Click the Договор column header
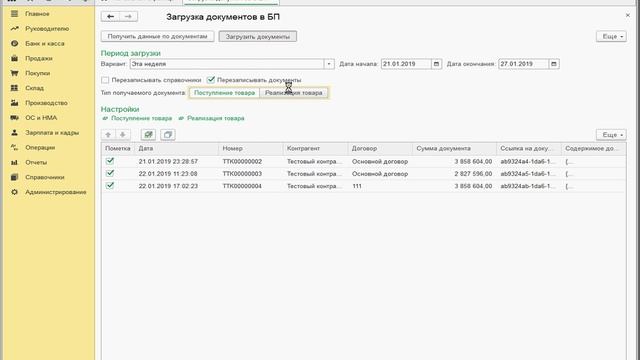The height and width of the screenshot is (360, 640). click(x=380, y=149)
